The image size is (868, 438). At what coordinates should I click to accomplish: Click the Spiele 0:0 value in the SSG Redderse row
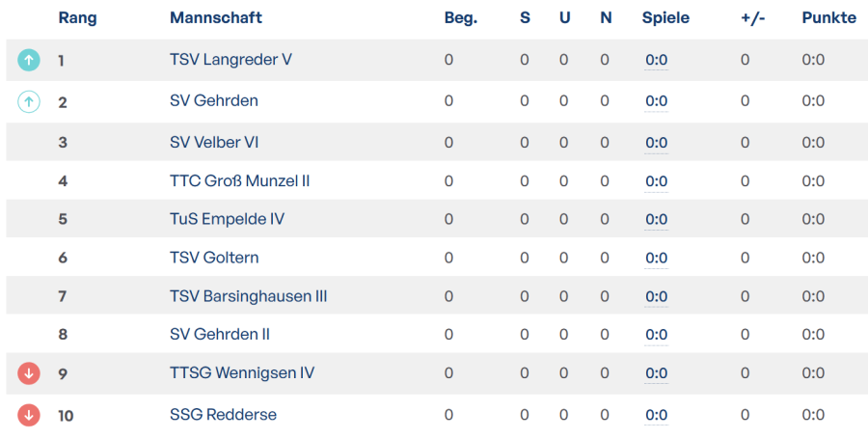pos(657,415)
